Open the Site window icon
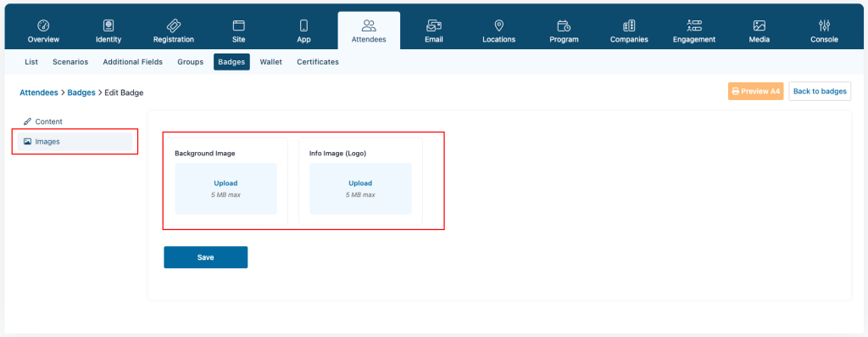868x337 pixels. click(x=238, y=25)
